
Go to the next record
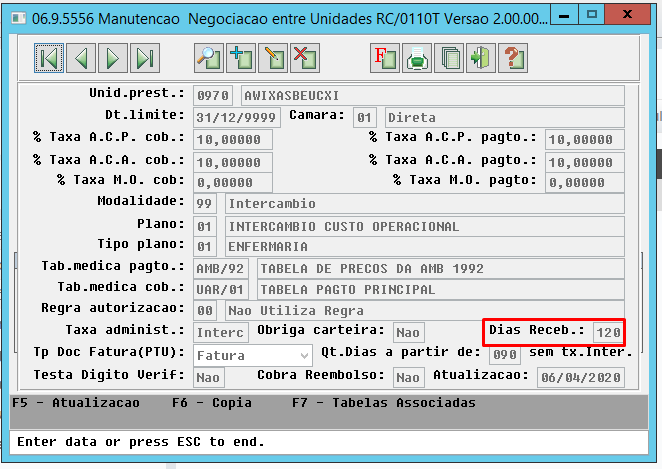click(113, 58)
